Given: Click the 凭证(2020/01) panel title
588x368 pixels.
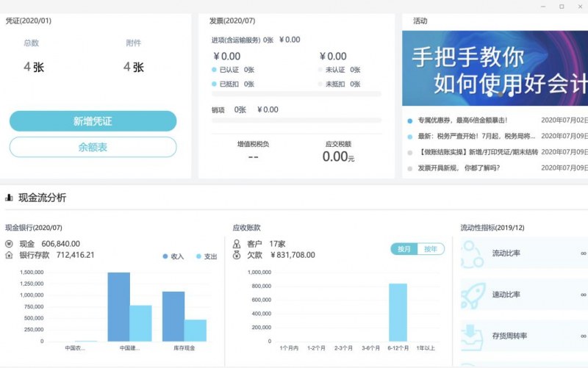Looking at the screenshot, I should click(29, 21).
